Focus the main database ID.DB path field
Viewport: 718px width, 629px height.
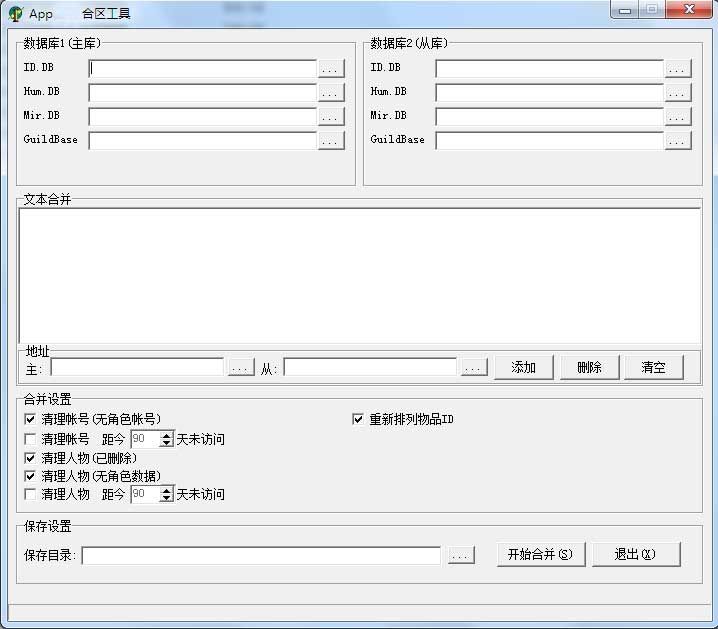click(x=202, y=69)
